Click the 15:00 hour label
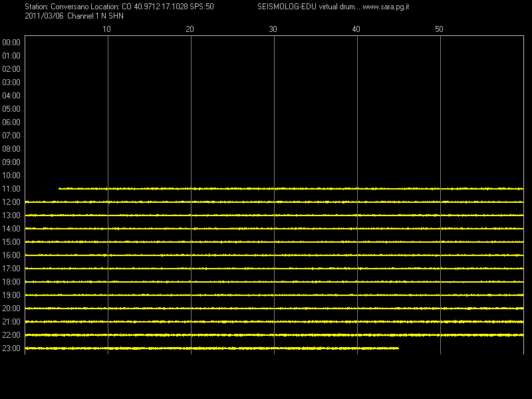Image resolution: width=532 pixels, height=399 pixels. click(x=11, y=242)
